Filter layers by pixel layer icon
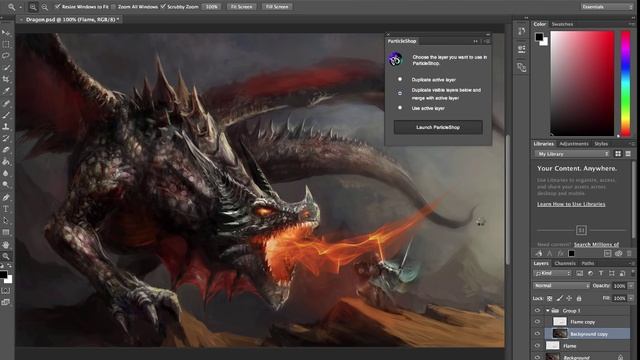 click(x=580, y=273)
